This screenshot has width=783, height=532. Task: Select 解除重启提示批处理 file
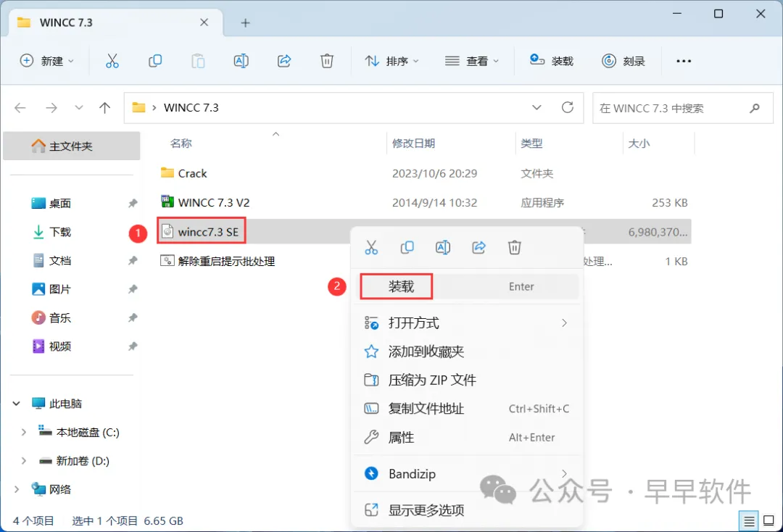pyautogui.click(x=217, y=262)
